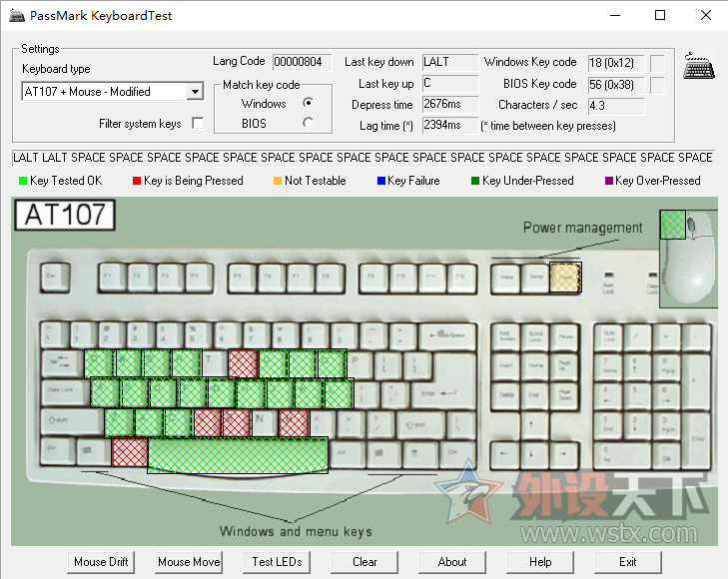The width and height of the screenshot is (728, 579).
Task: Click the untested T key
Action: [215, 363]
